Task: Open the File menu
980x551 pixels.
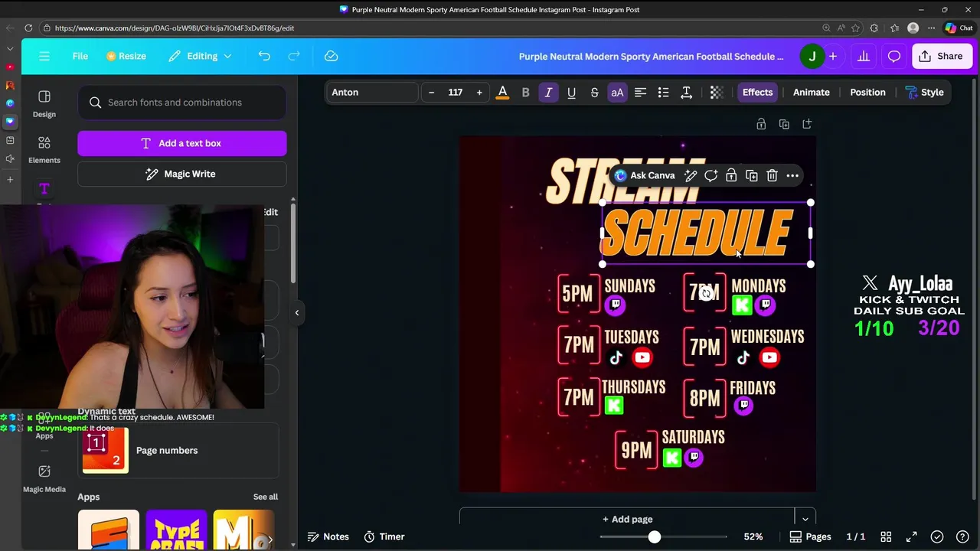Action: pos(80,56)
